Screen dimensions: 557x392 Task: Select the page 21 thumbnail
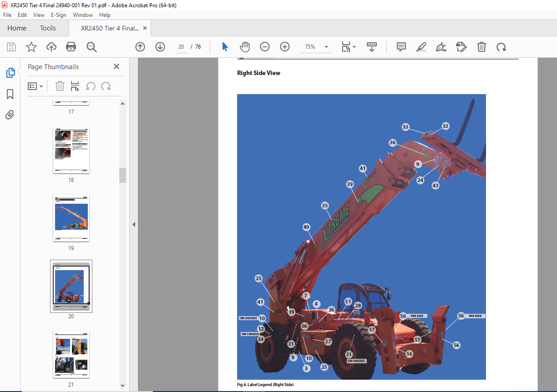(71, 355)
